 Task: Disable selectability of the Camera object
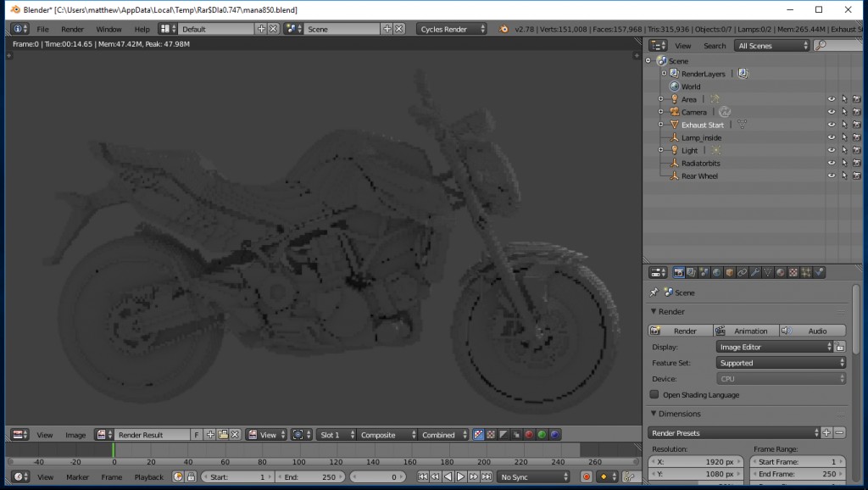coord(844,113)
